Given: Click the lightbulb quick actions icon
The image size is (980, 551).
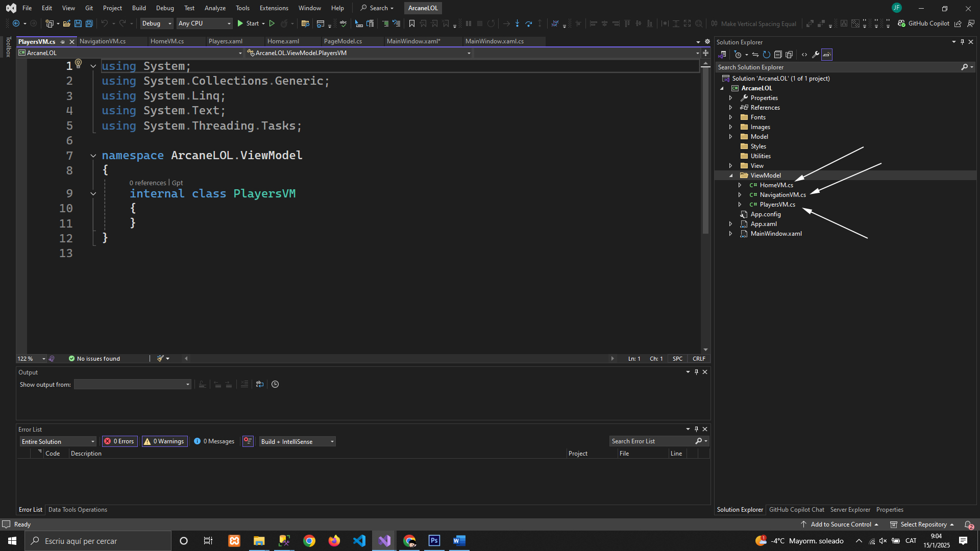Looking at the screenshot, I should click(x=79, y=63).
